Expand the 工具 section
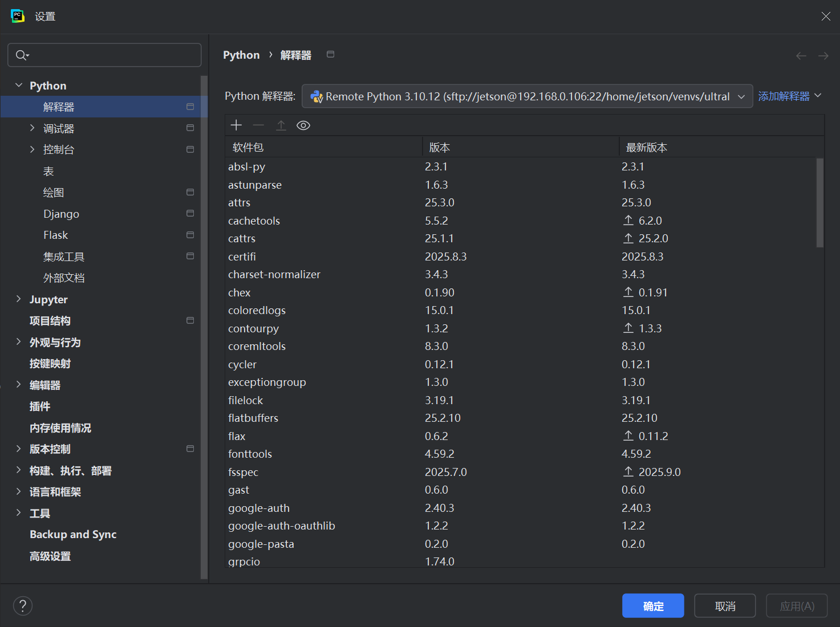Viewport: 840px width, 627px height. pos(18,512)
